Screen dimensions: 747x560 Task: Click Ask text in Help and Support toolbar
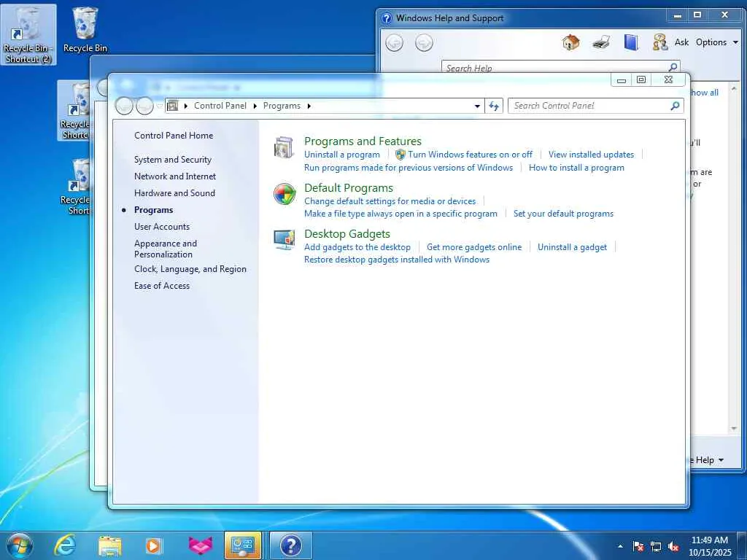pyautogui.click(x=681, y=42)
